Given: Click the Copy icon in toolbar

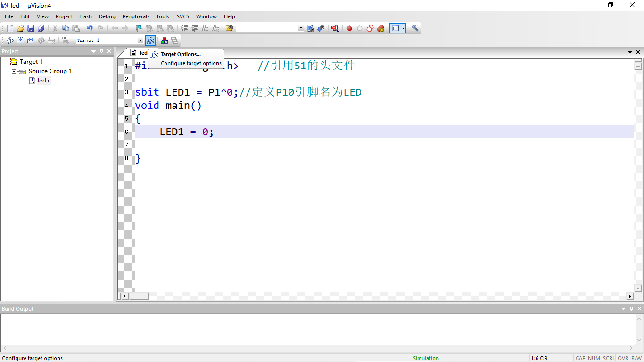Looking at the screenshot, I should click(x=66, y=28).
